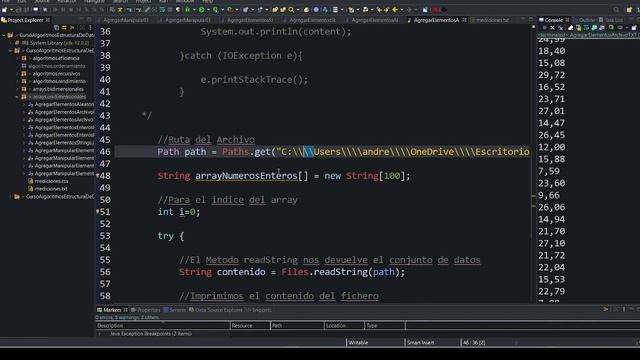This screenshot has height=360, width=640.
Task: Click Smart Insert in the status bar
Action: (420, 343)
